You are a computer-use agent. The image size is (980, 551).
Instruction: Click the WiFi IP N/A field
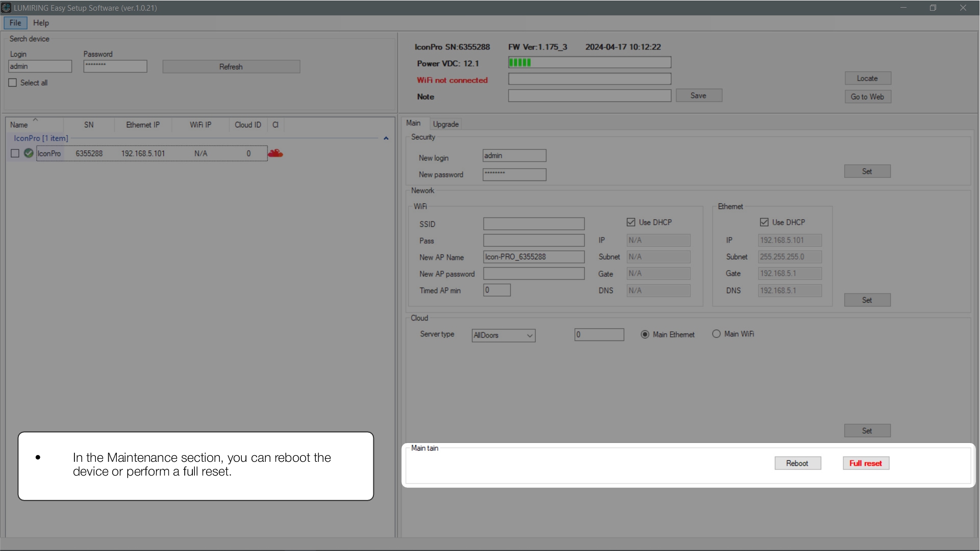(659, 240)
